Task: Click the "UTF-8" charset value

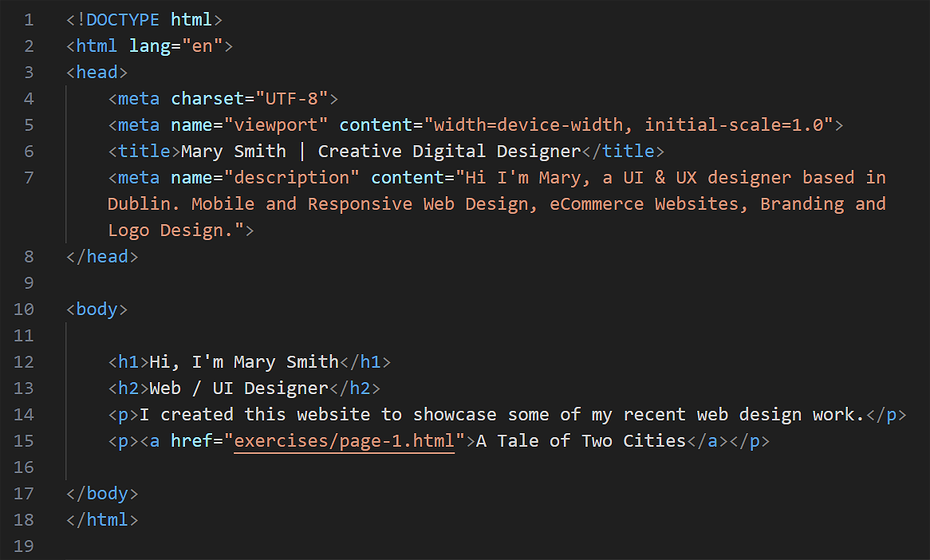Action: (292, 98)
